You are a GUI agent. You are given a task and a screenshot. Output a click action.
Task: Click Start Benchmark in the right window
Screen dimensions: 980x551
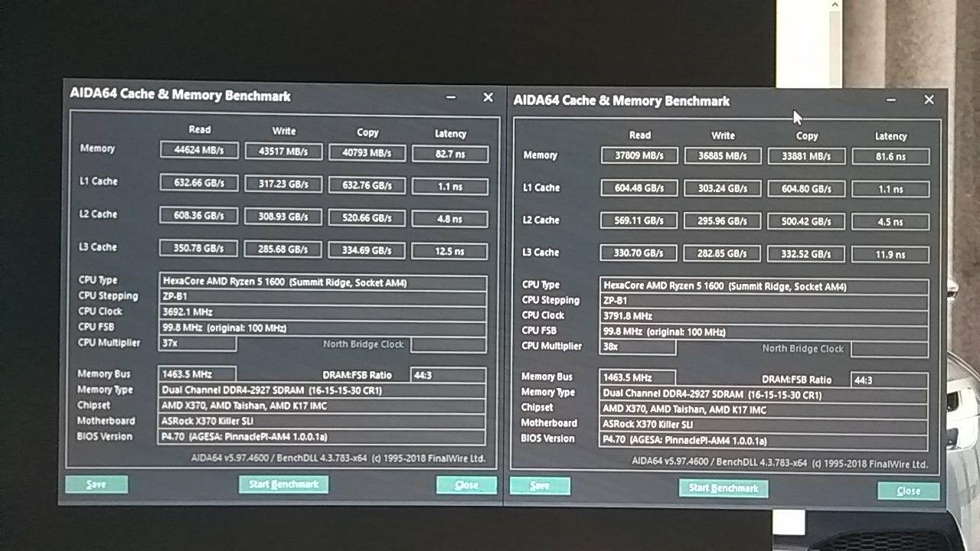coord(724,488)
